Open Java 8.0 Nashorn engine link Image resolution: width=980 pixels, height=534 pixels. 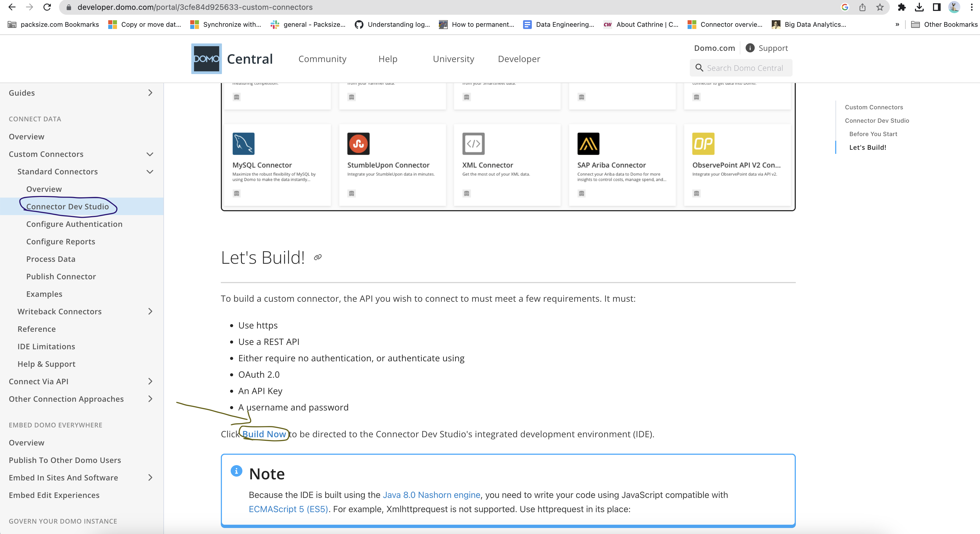pos(432,495)
